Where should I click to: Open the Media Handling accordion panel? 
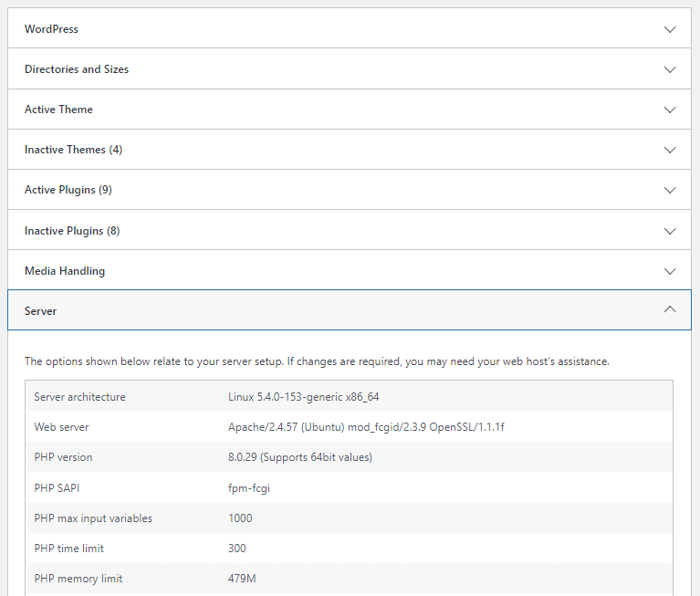point(65,271)
